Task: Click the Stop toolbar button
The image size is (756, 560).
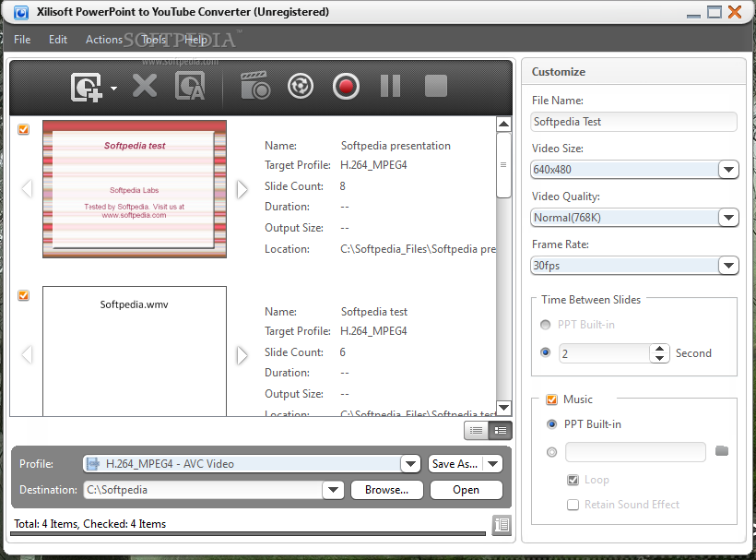Action: coord(436,86)
